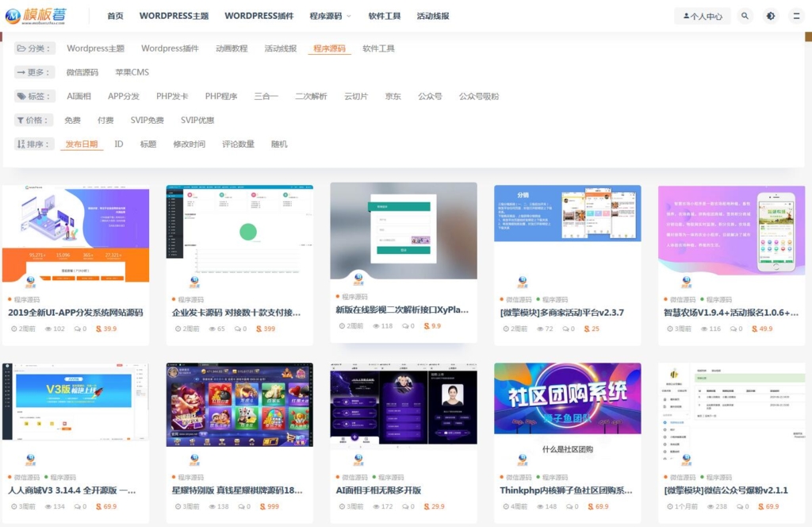The width and height of the screenshot is (812, 527).
Task: Click author avatar on 星耀特别版 card
Action: pos(194,460)
